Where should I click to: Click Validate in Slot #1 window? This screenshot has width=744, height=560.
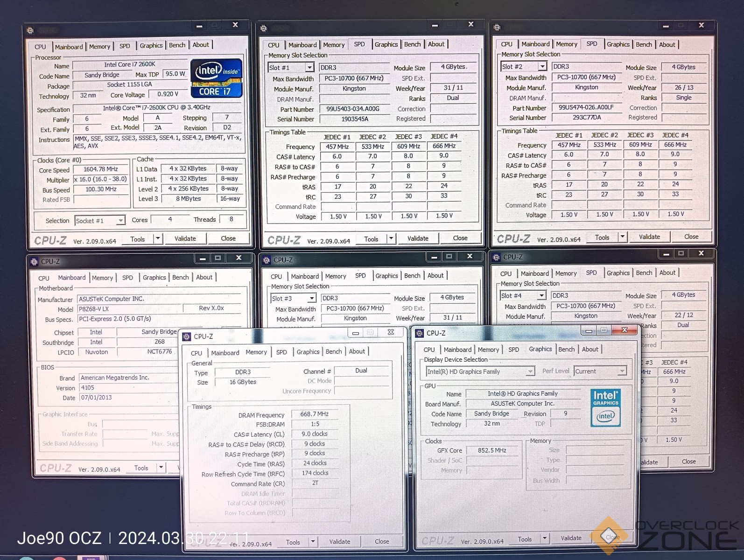pyautogui.click(x=418, y=238)
